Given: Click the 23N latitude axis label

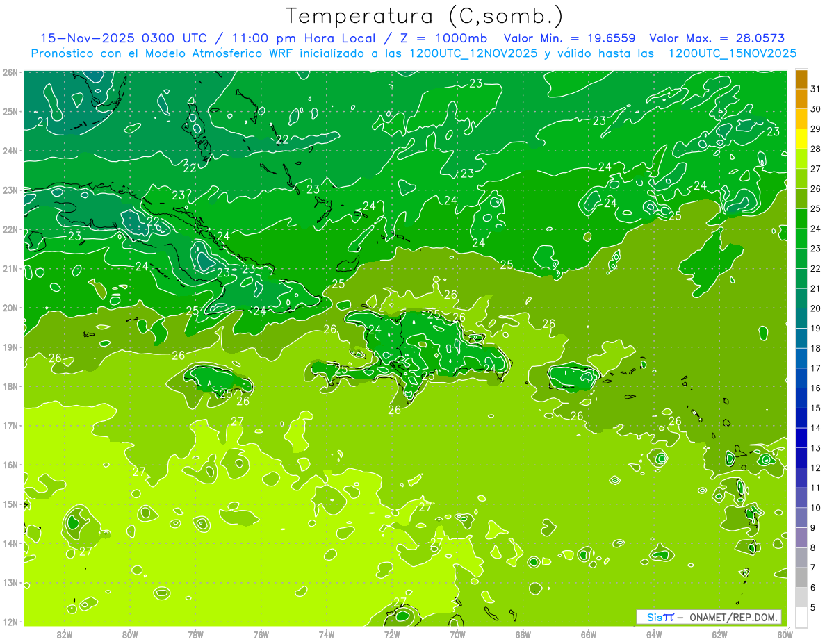Looking at the screenshot, I should [10, 190].
